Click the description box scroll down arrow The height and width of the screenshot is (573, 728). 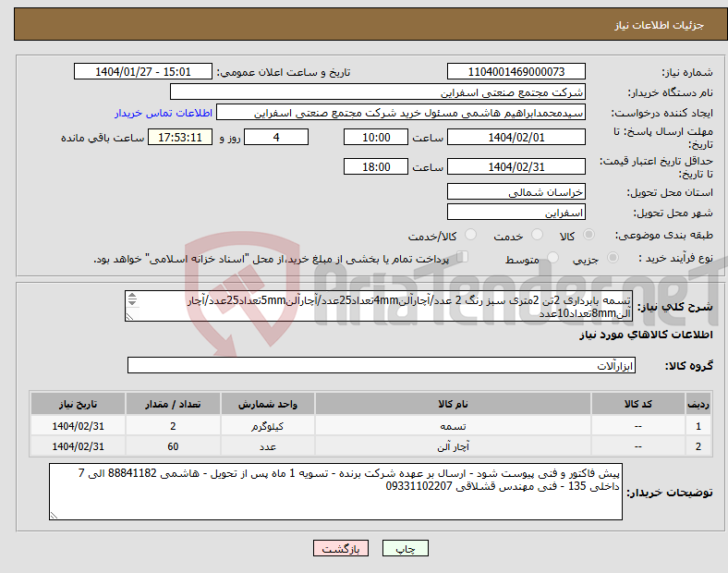click(x=132, y=302)
